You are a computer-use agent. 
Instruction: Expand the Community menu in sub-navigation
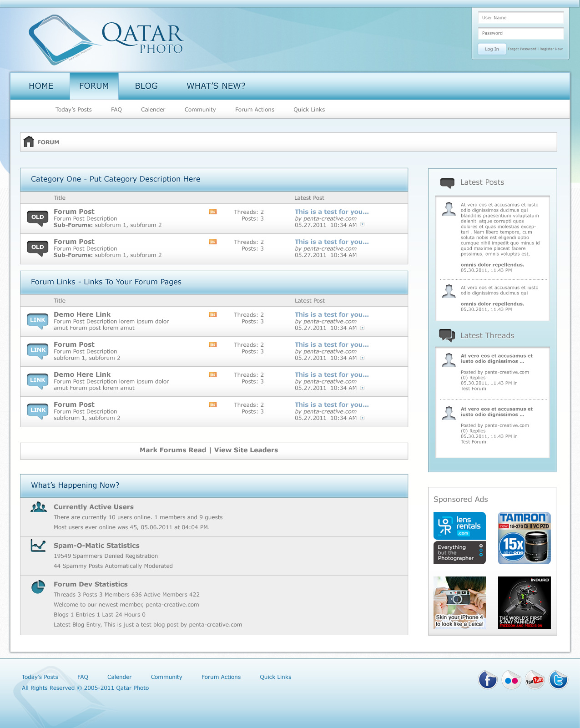pos(200,110)
